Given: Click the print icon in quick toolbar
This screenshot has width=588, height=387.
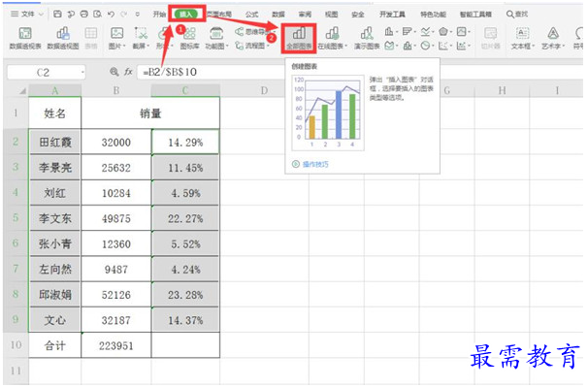Looking at the screenshot, I should click(x=84, y=14).
